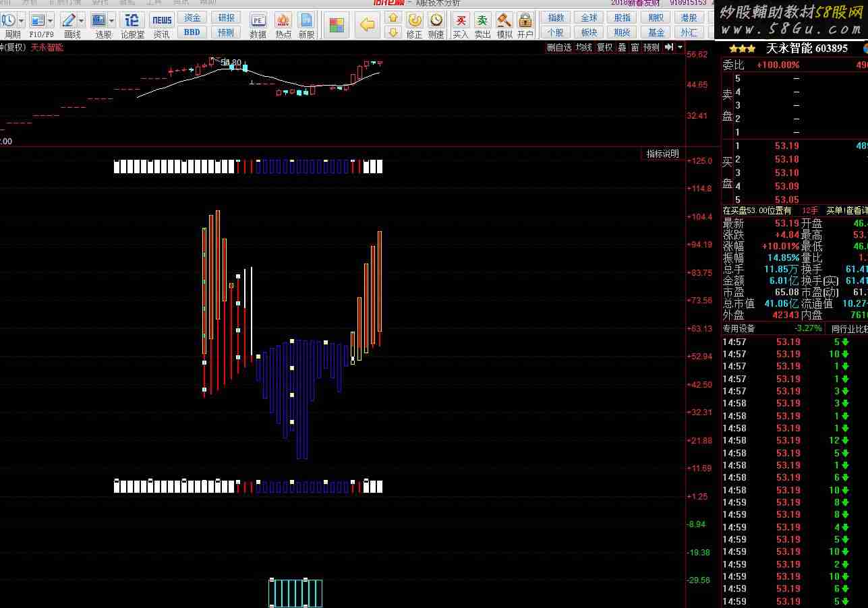The image size is (868, 608).
Task: Click the 总市值 41.06亿 value
Action: 782,304
